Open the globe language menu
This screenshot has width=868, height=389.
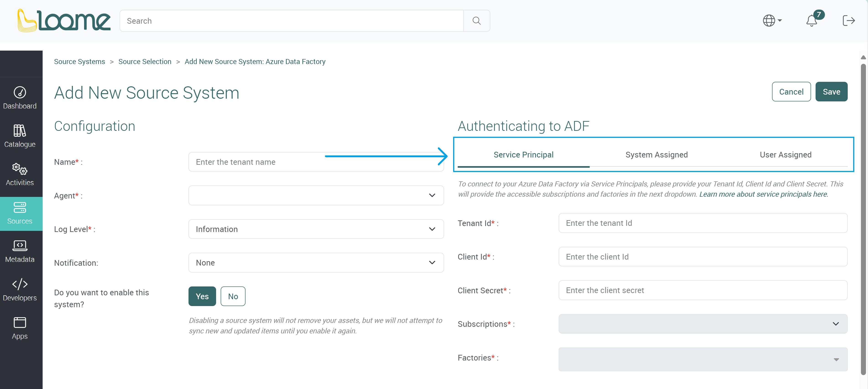[772, 21]
